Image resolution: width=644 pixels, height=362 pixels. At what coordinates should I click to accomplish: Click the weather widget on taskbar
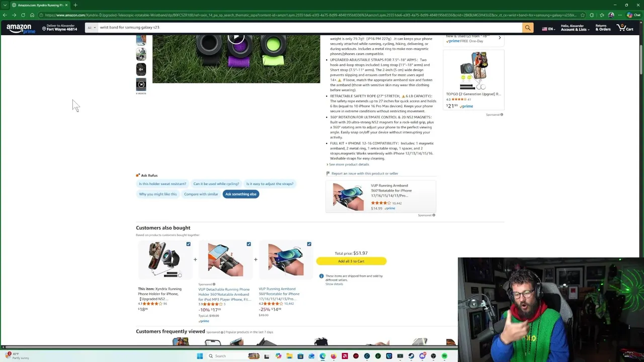(18, 356)
